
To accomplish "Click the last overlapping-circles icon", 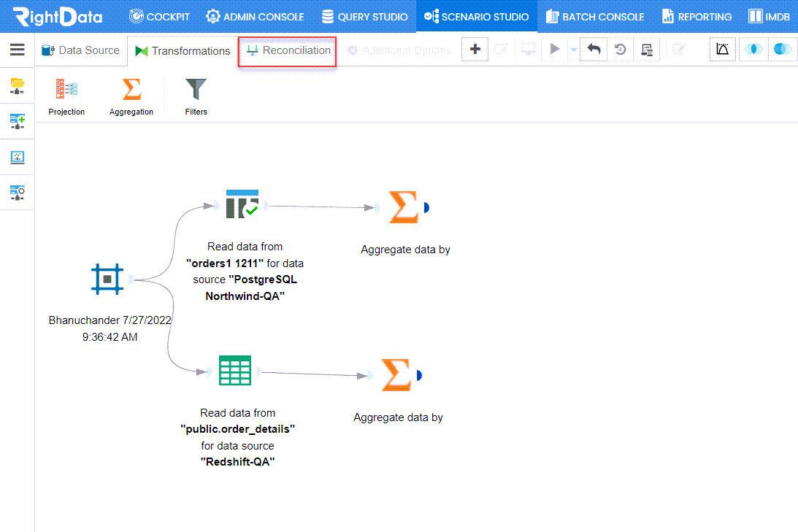I will coord(782,50).
